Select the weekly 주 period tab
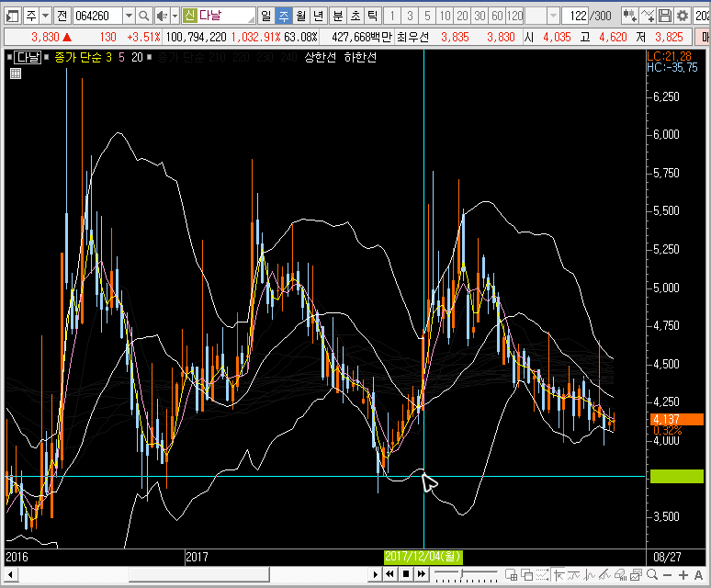Image resolution: width=711 pixels, height=588 pixels. [284, 17]
